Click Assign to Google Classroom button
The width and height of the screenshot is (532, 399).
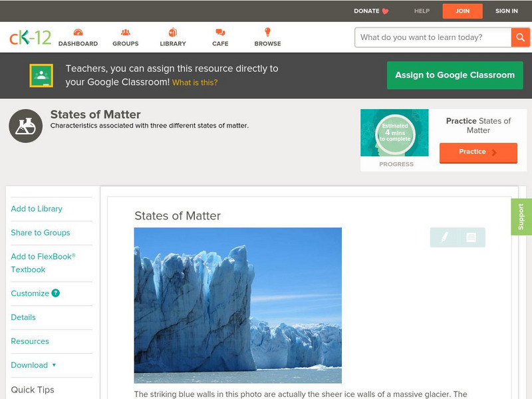coord(455,75)
